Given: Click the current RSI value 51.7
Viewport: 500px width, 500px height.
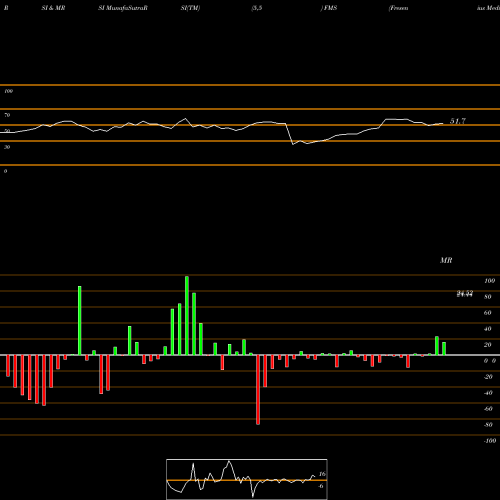Looking at the screenshot, I should click(458, 121).
